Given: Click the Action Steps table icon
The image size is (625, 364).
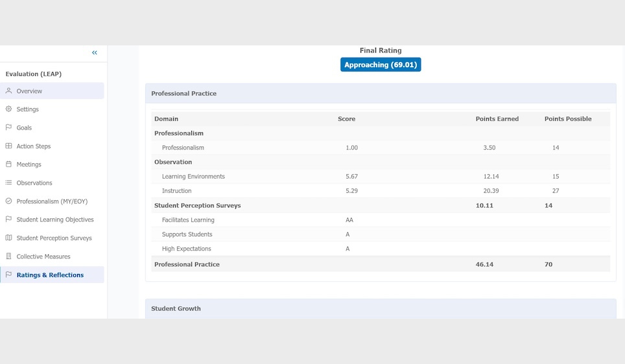Looking at the screenshot, I should [9, 146].
